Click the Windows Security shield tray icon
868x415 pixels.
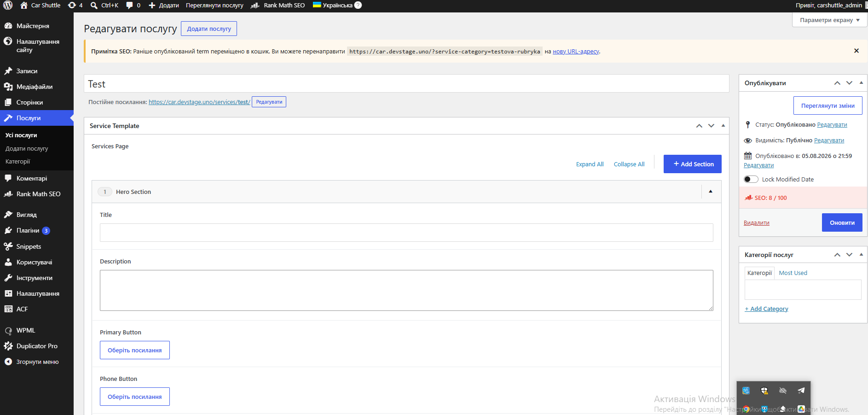(x=764, y=391)
